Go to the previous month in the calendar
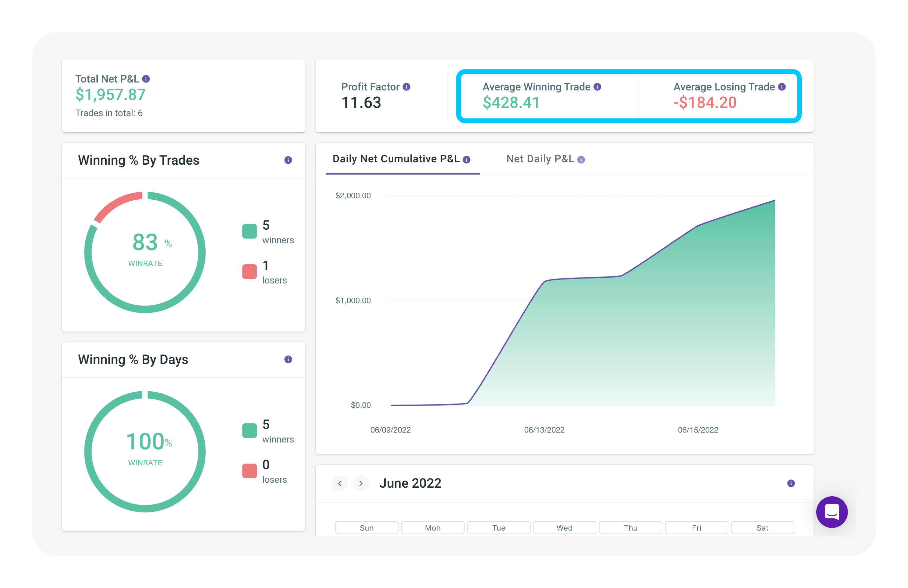The height and width of the screenshot is (588, 908). point(339,483)
